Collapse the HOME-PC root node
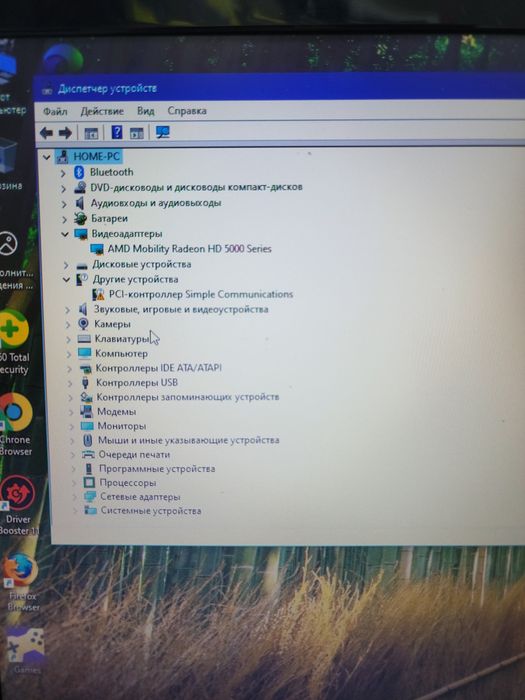Image resolution: width=525 pixels, height=700 pixels. (x=46, y=157)
